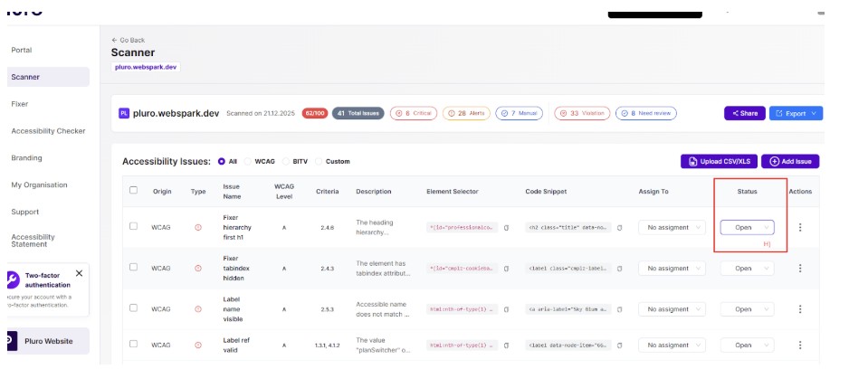Select the WCAG radio filter
Viewport: 868px width, 388px height.
pos(248,162)
